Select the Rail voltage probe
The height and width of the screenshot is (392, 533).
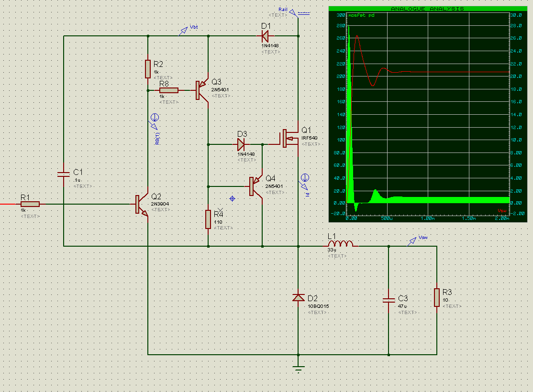click(294, 12)
